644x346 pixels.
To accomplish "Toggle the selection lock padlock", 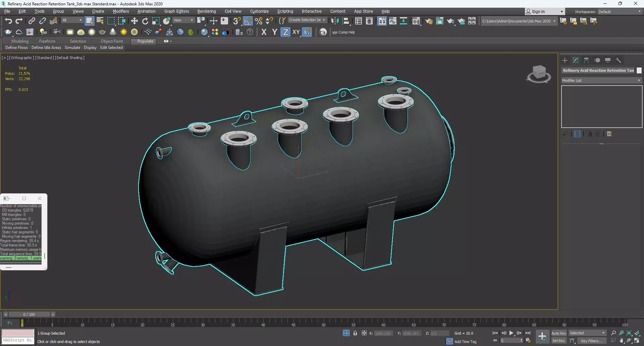I will point(355,333).
